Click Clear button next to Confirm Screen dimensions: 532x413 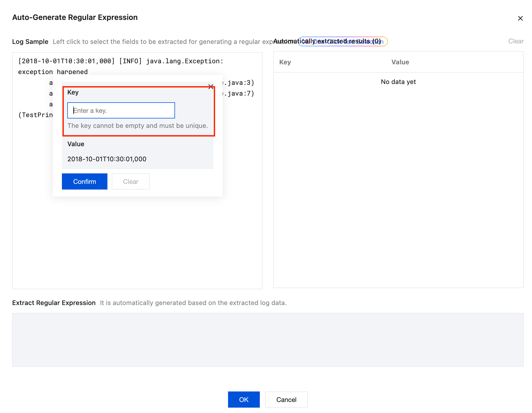(x=131, y=181)
